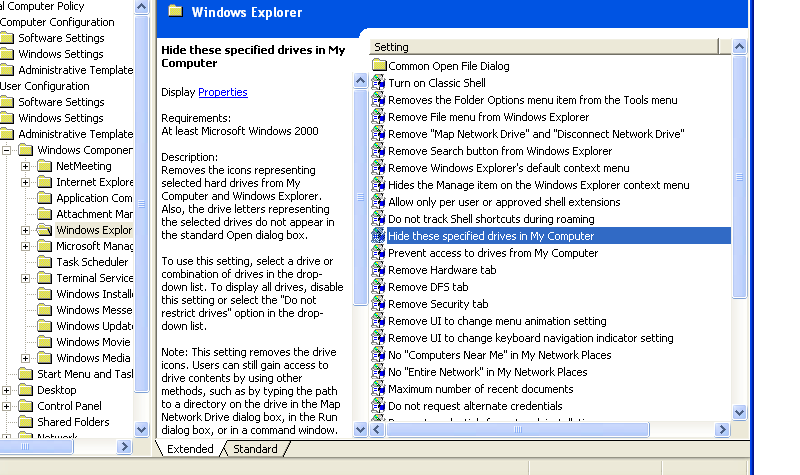This screenshot has height=475, width=800.
Task: Click icon for No "Computers Near Me" setting
Action: point(378,355)
